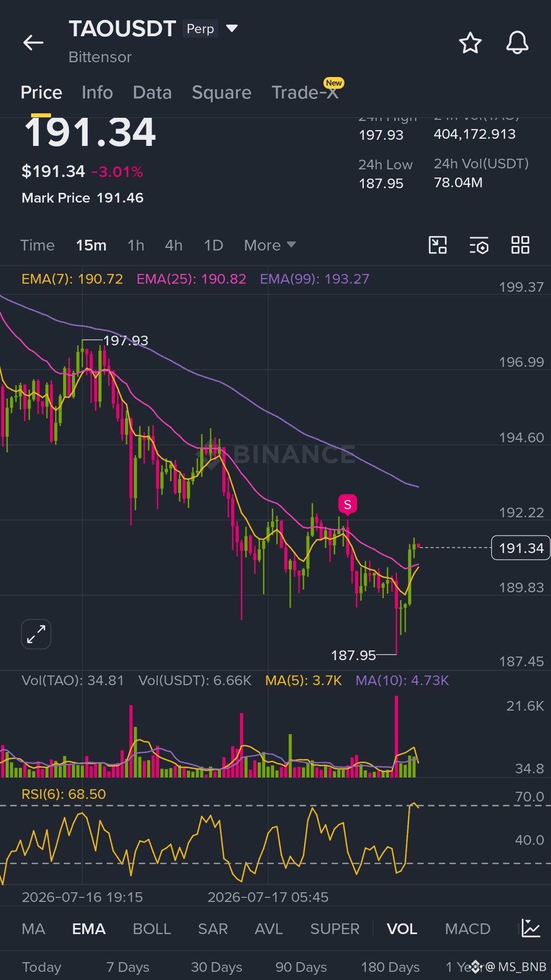
Task: Click the EMA(7): 190.72 legend
Action: point(72,279)
